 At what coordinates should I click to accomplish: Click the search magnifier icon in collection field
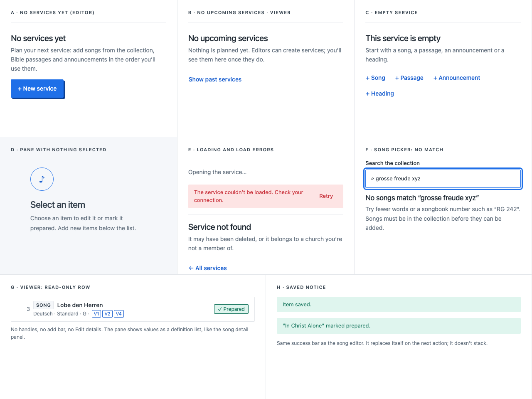(x=372, y=179)
